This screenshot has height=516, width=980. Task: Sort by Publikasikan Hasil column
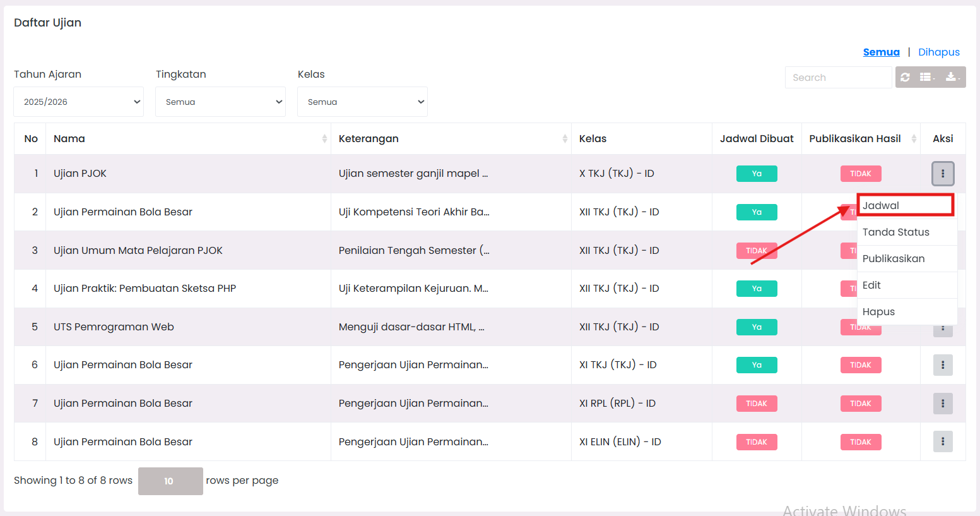coord(860,139)
